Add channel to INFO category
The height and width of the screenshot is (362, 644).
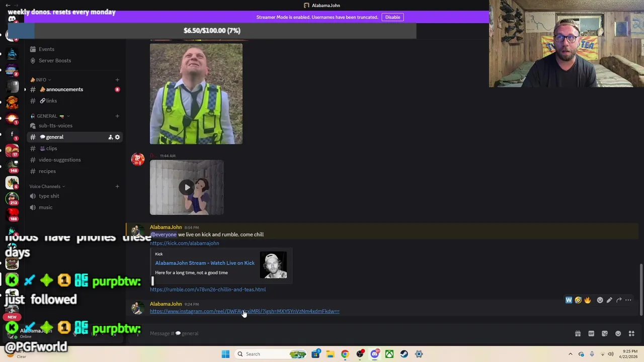click(117, 80)
